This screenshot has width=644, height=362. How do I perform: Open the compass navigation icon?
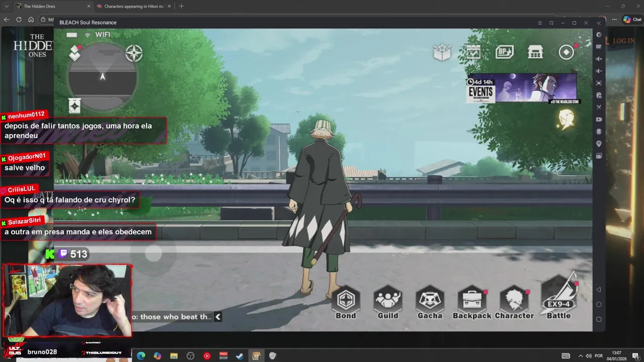point(134,53)
